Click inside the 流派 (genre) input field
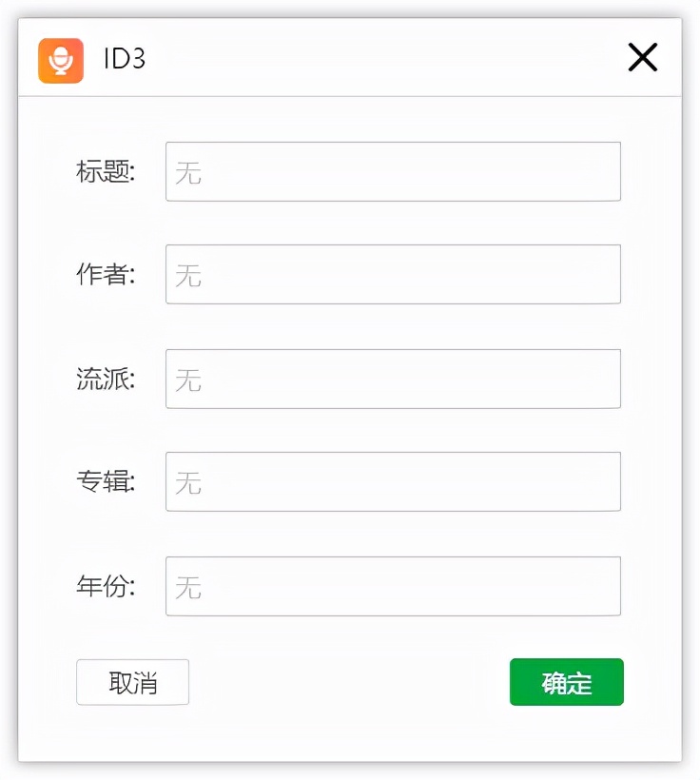 point(392,378)
